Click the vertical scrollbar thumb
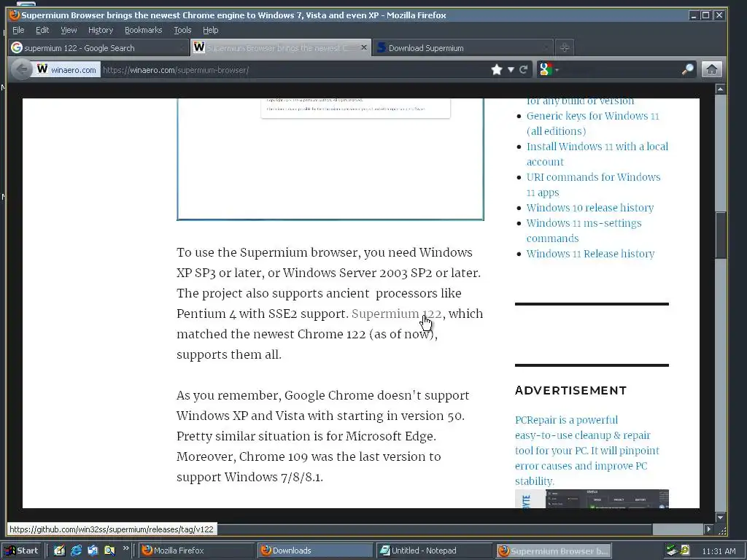747x560 pixels. [720, 236]
